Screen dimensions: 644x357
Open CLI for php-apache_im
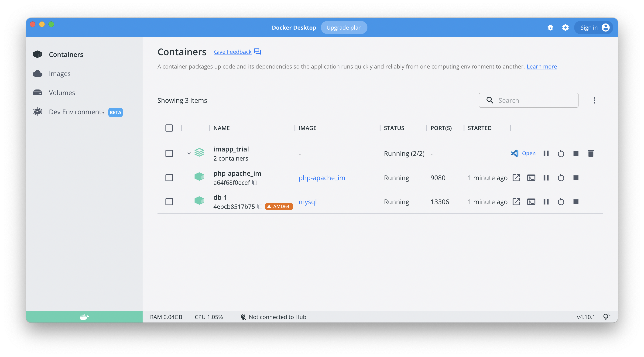pyautogui.click(x=531, y=178)
